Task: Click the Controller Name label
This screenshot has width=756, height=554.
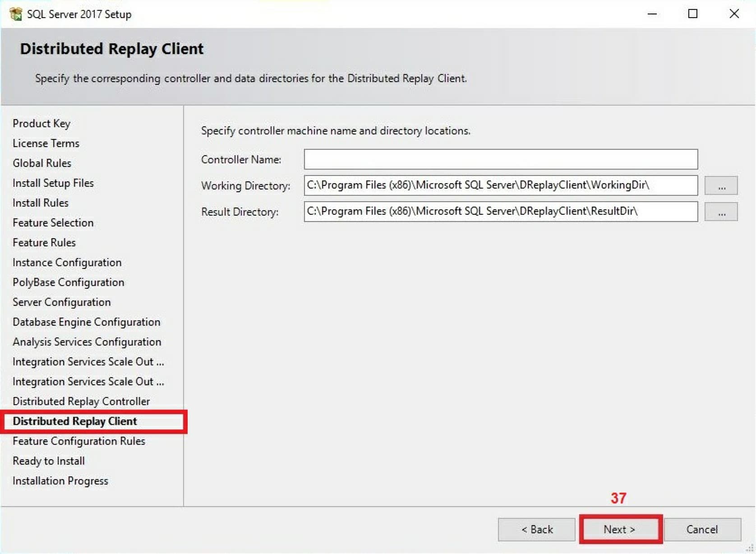Action: (x=241, y=160)
